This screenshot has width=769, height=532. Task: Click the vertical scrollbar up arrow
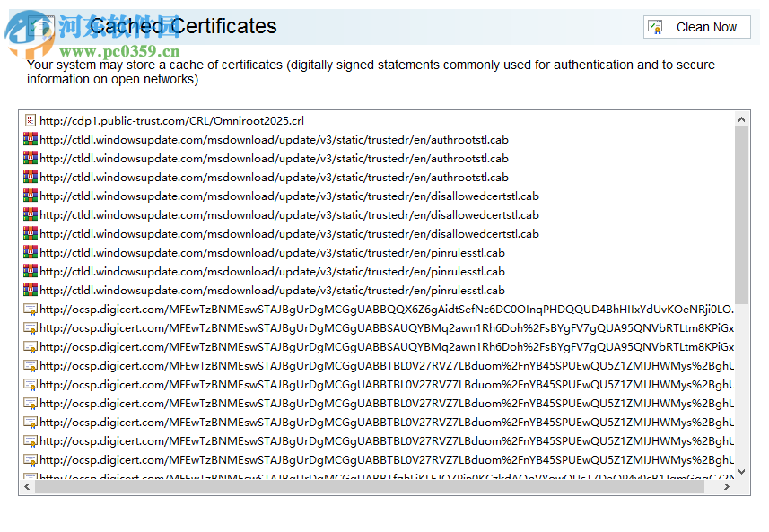point(741,119)
